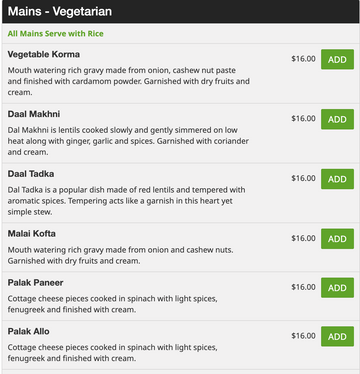Add Daal Makhni to the order

click(x=337, y=119)
